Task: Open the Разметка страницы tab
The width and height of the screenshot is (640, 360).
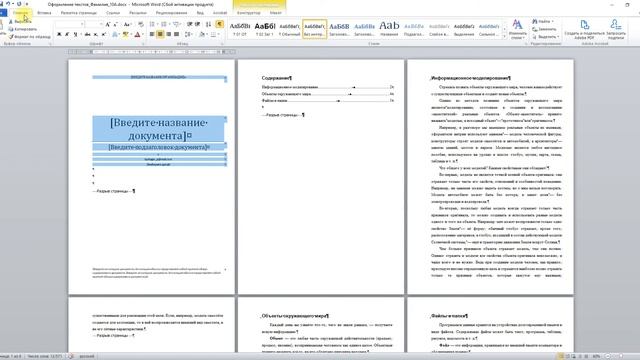Action: tap(78, 13)
